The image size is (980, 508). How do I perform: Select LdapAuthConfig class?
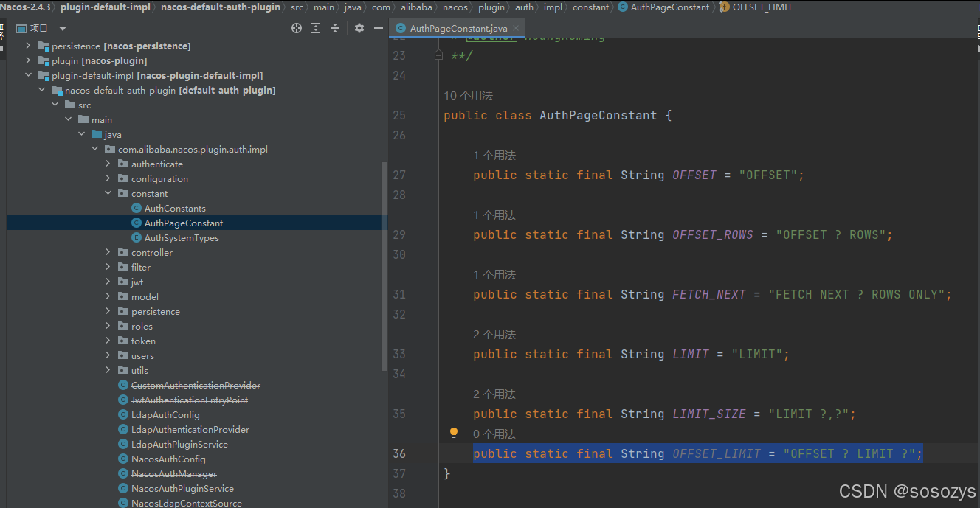[165, 414]
